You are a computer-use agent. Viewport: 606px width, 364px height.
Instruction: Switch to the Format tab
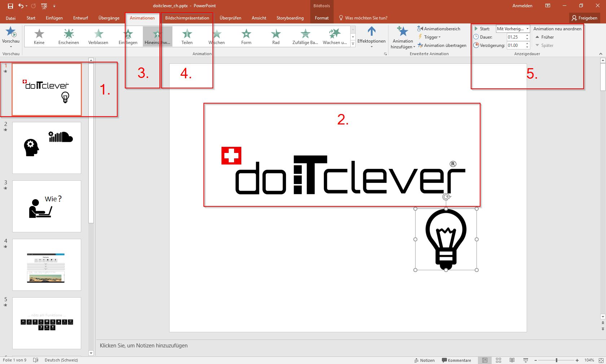322,18
